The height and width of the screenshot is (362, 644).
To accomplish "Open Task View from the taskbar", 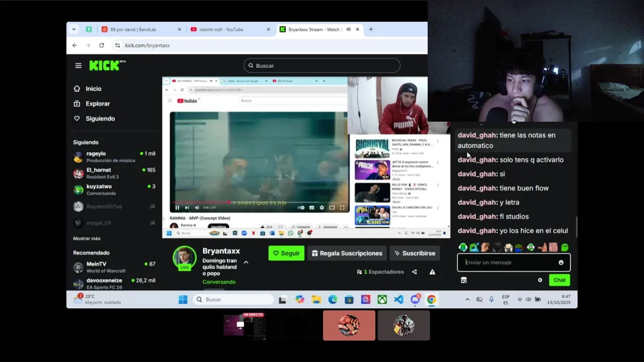I will click(283, 300).
